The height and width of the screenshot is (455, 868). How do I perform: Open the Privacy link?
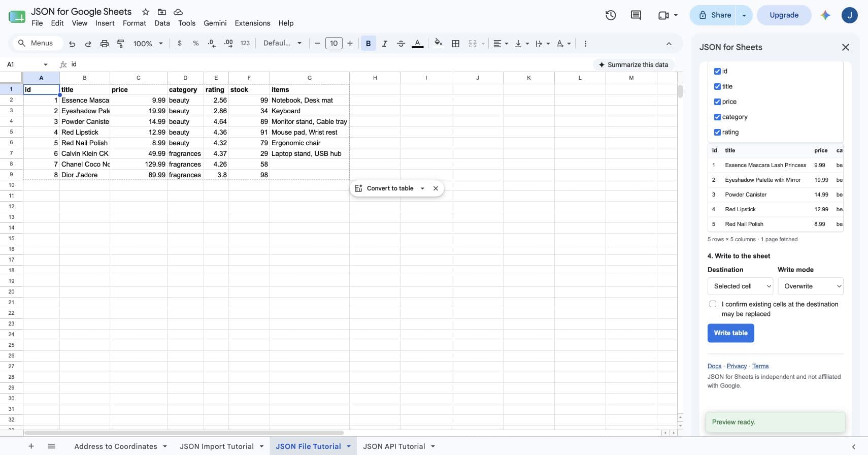737,366
